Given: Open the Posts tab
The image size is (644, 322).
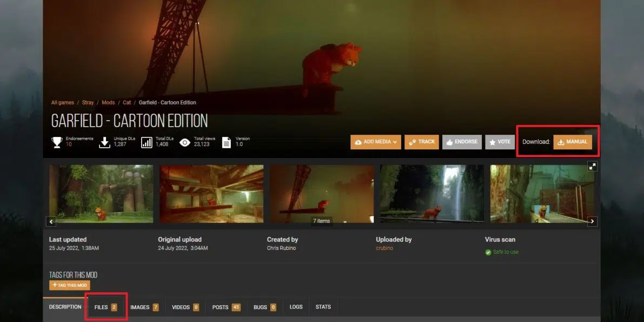Looking at the screenshot, I should click(227, 307).
